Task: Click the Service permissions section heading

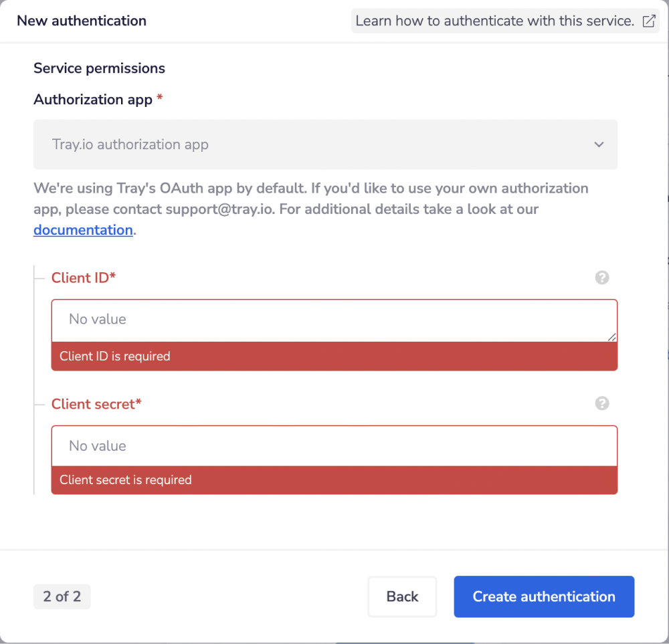Action: 99,68
